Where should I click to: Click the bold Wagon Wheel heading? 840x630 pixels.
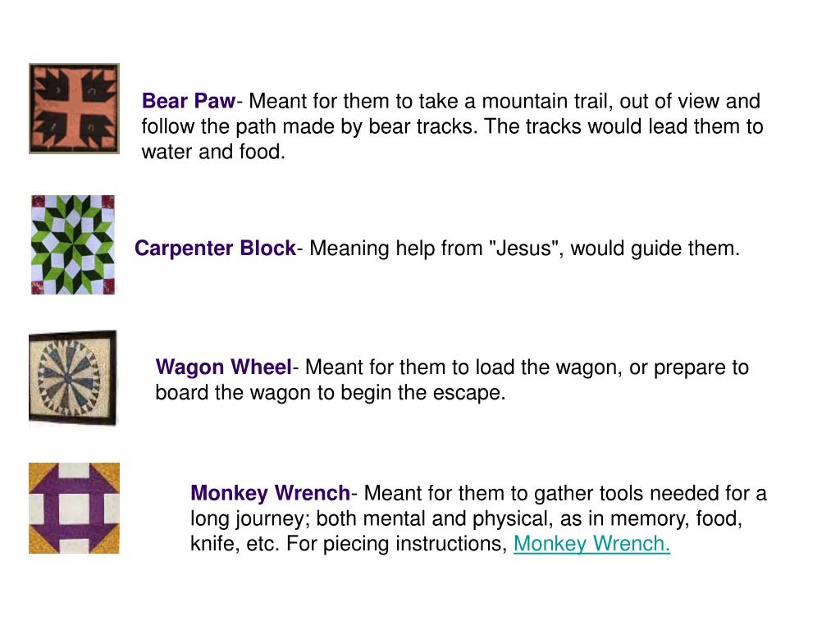223,367
